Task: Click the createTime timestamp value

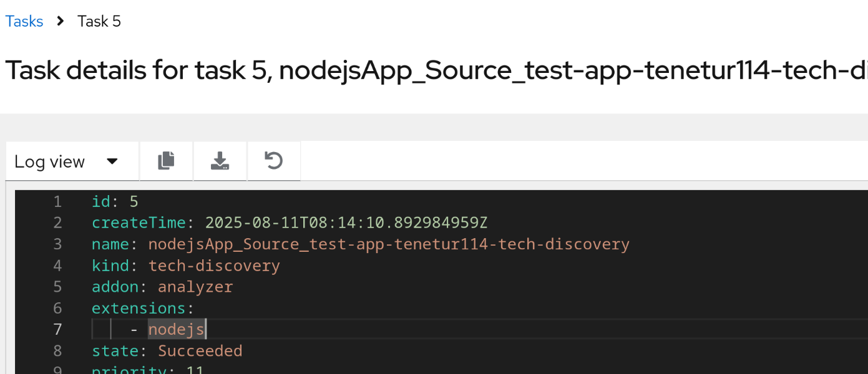Action: (346, 223)
